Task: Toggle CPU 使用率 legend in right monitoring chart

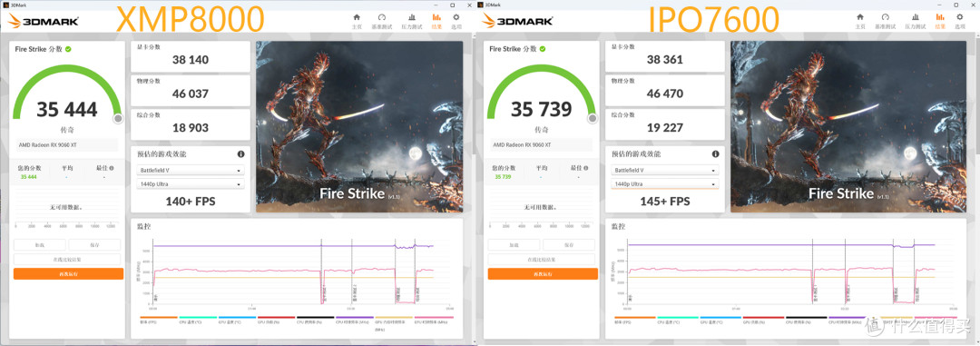Action: tap(807, 320)
